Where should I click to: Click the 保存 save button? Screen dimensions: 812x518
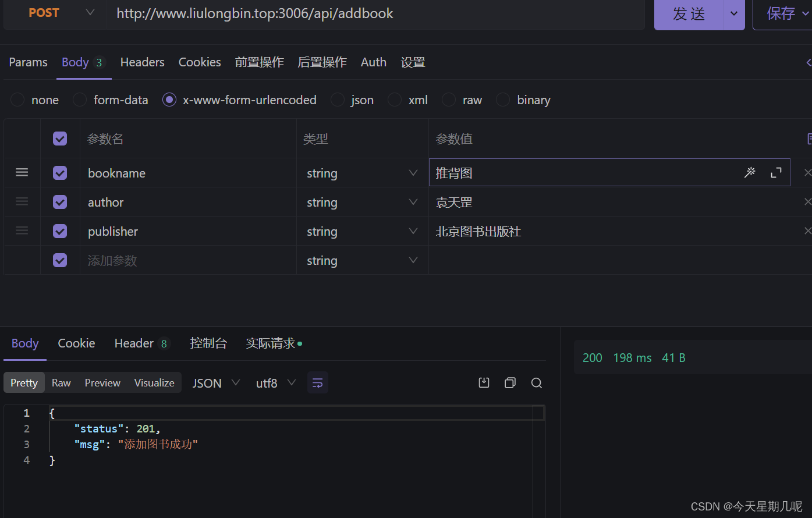pyautogui.click(x=782, y=13)
